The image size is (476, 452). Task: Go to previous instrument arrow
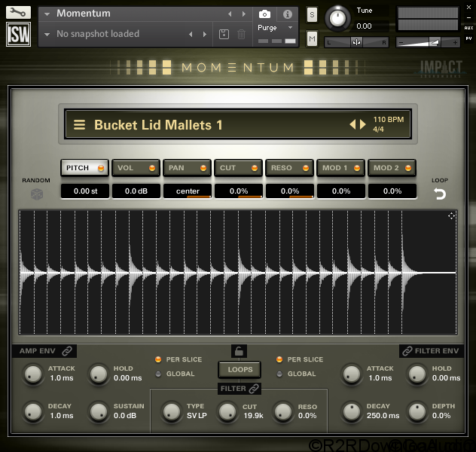point(230,14)
